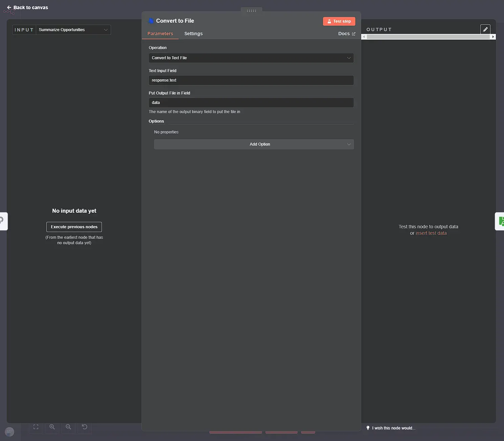Viewport: 504px width, 441px height.
Task: Open the previous node on left edge
Action: coord(3,221)
